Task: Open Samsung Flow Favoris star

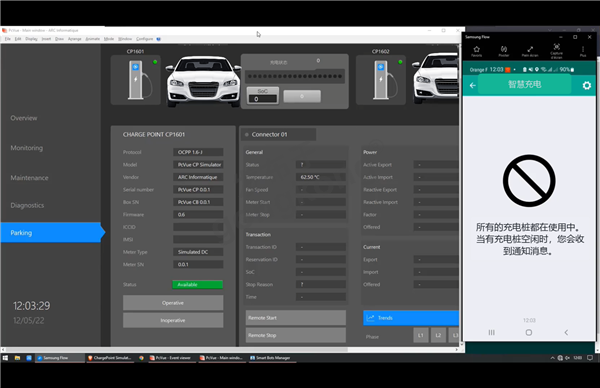Action: tap(476, 51)
